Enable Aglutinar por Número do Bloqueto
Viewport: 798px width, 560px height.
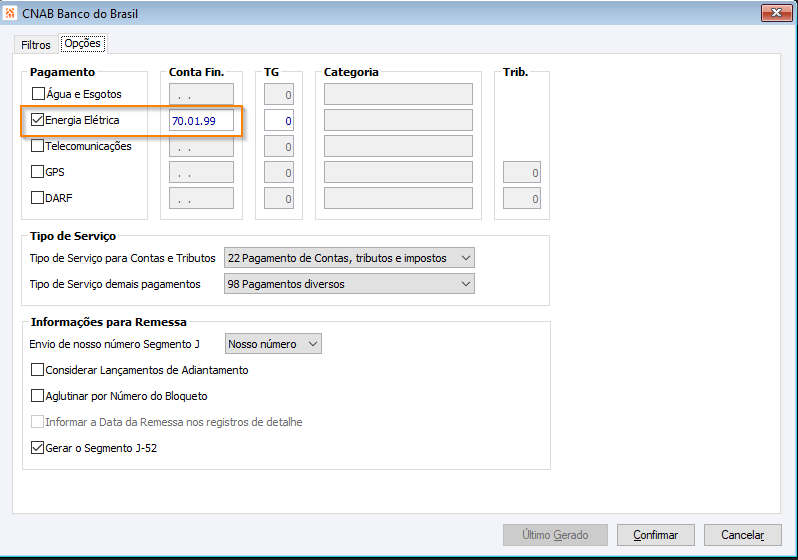click(38, 396)
